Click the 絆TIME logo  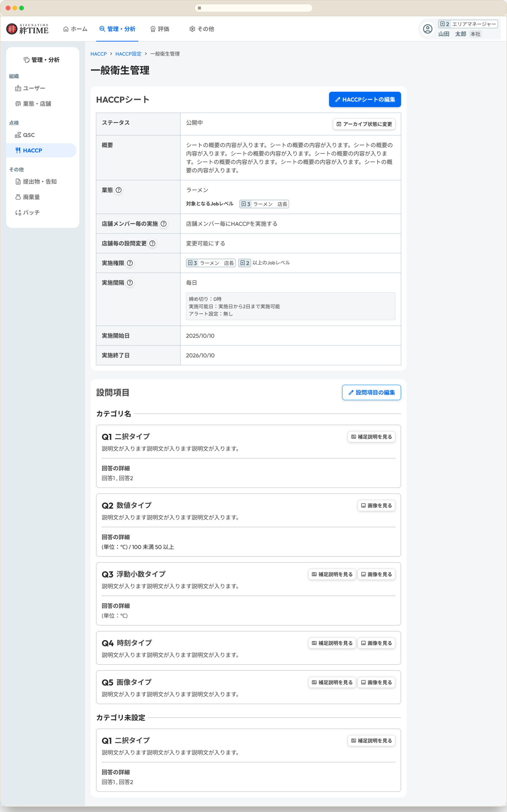[x=28, y=29]
